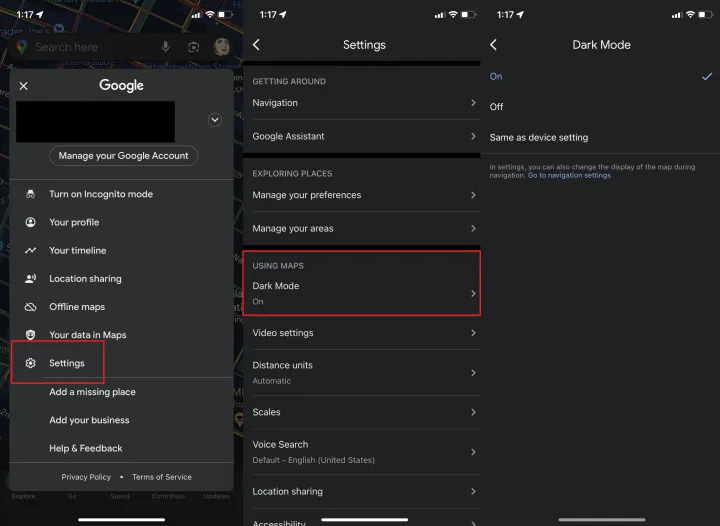This screenshot has height=526, width=720.
Task: Go back from the Settings screen
Action: coord(257,45)
